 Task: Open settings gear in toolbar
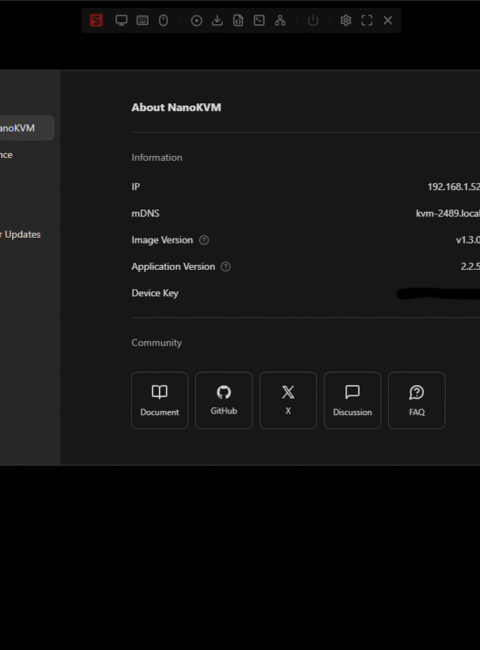pos(346,20)
